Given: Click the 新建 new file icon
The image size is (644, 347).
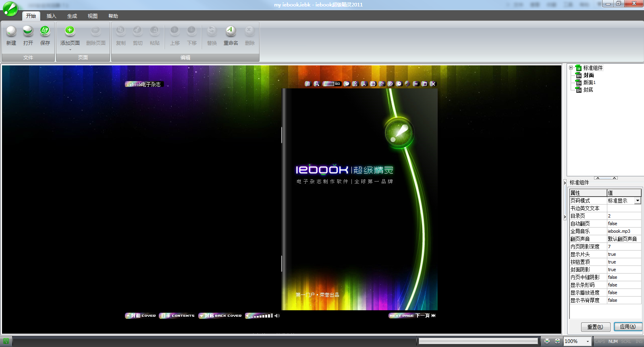Looking at the screenshot, I should [x=11, y=31].
